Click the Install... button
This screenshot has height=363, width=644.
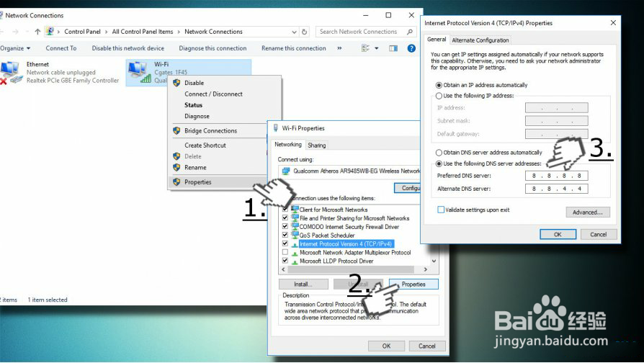[x=303, y=284]
